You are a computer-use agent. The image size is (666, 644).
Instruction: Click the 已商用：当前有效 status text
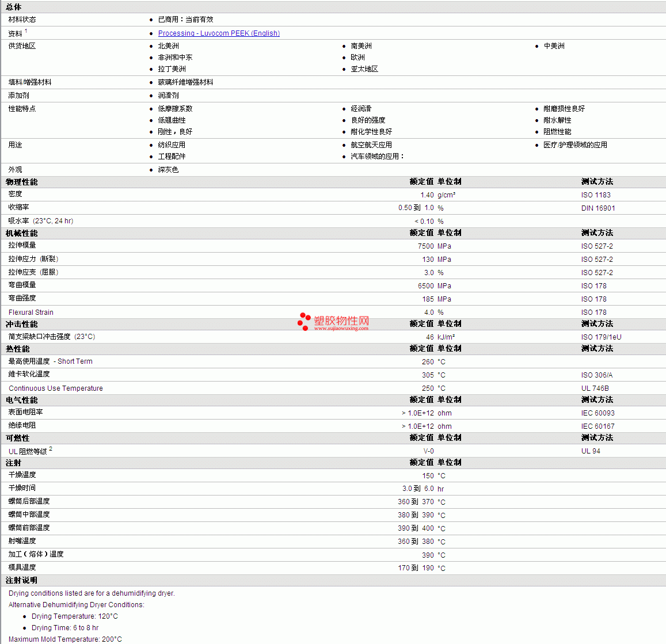185,20
